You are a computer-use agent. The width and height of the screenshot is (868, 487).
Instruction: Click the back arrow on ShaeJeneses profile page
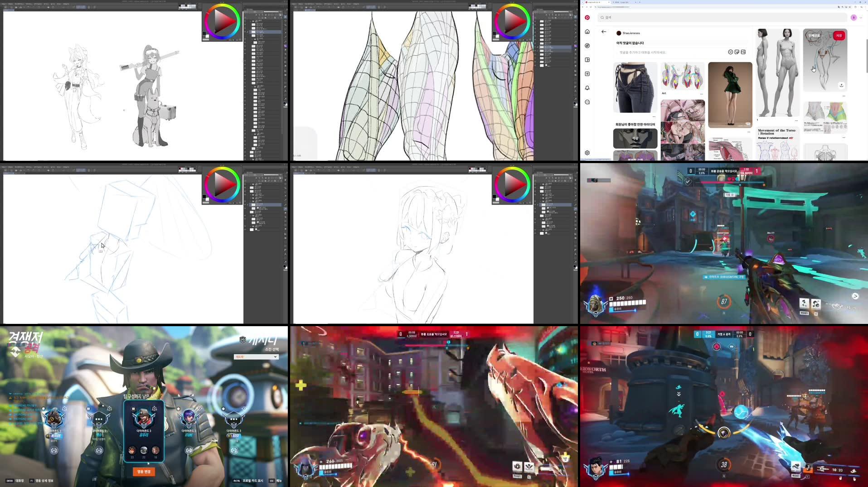pos(603,32)
